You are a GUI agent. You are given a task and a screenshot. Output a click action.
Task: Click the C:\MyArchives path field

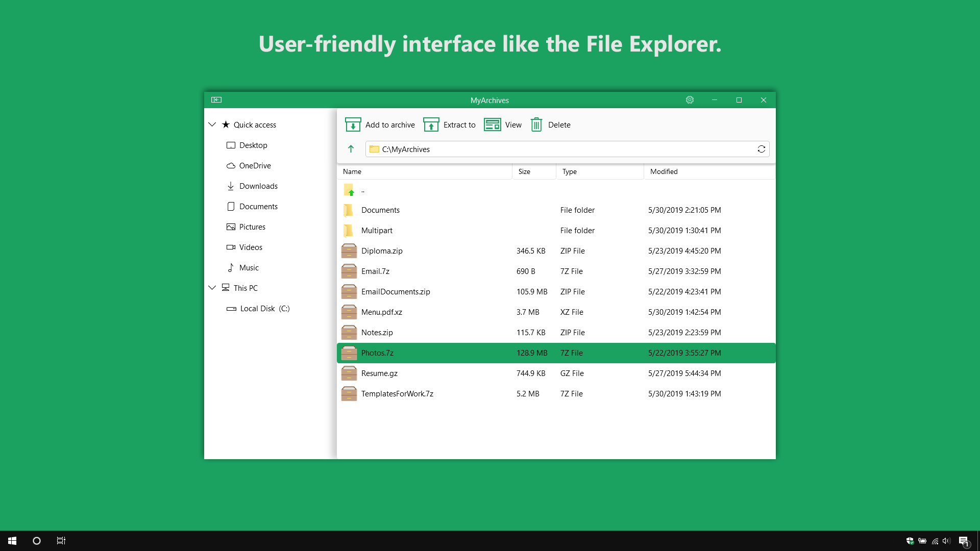point(561,149)
